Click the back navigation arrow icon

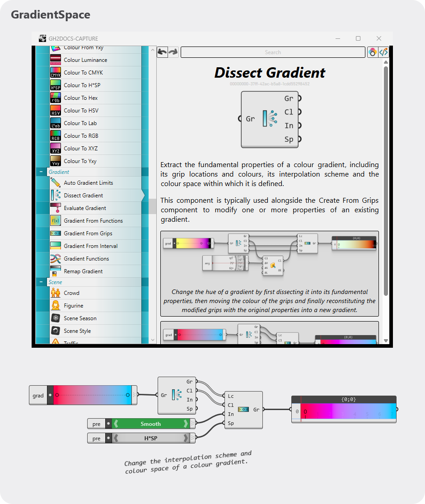click(x=162, y=52)
